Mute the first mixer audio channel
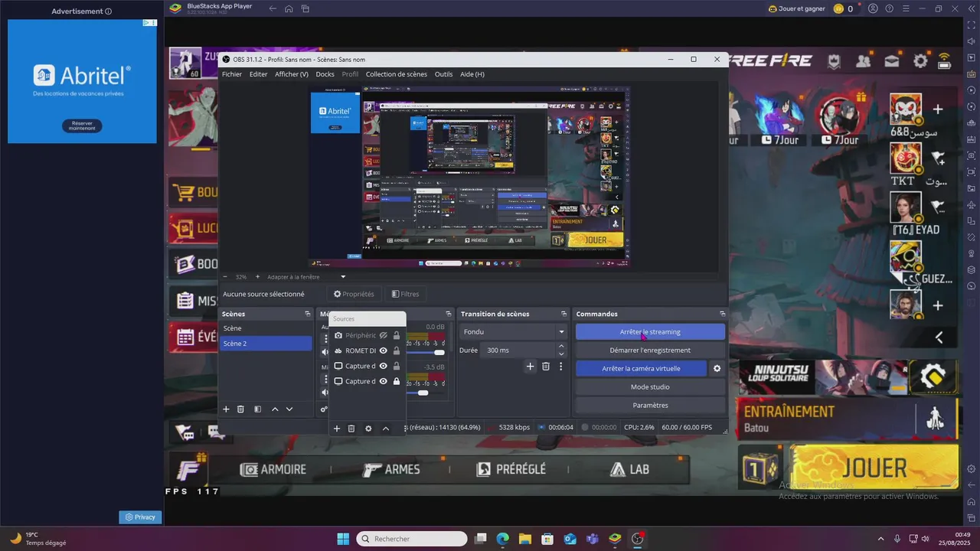The width and height of the screenshot is (980, 551). coord(325,352)
